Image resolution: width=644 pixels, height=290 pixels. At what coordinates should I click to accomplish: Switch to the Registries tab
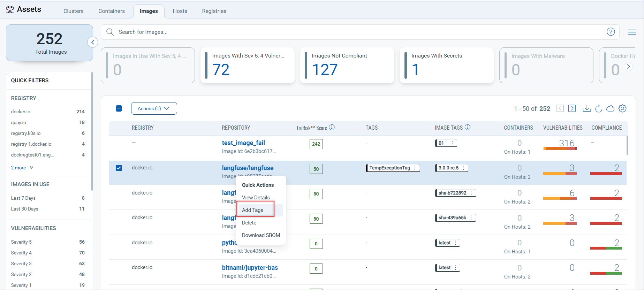pos(214,11)
